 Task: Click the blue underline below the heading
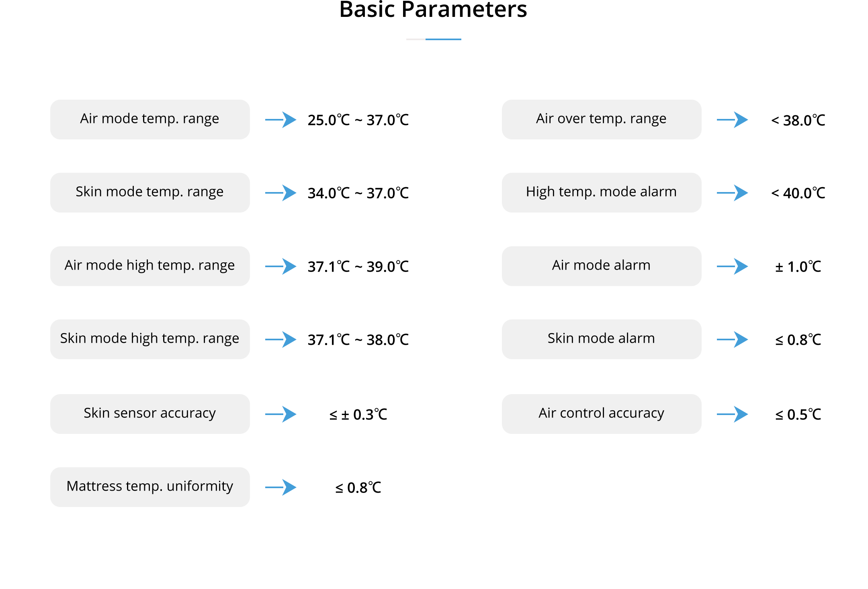443,39
